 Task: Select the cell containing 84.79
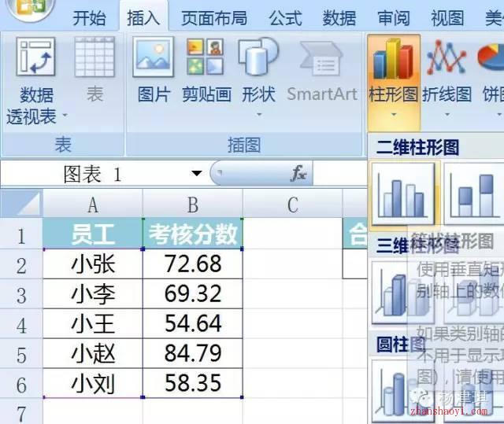tap(193, 354)
